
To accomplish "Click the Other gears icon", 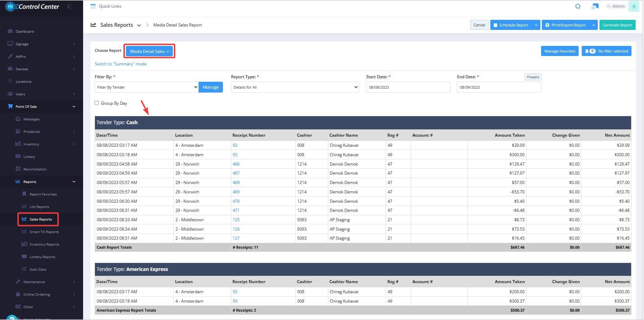I will point(18,307).
